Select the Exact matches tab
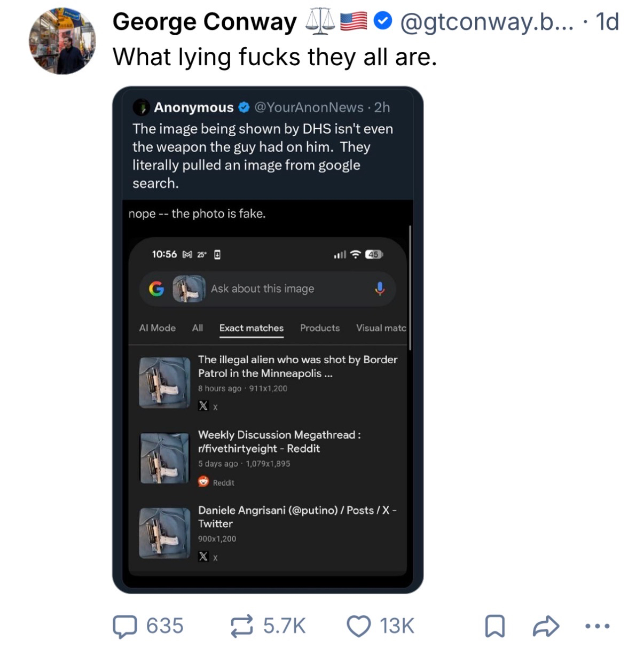Screen dimensions: 644x656 coord(252,328)
